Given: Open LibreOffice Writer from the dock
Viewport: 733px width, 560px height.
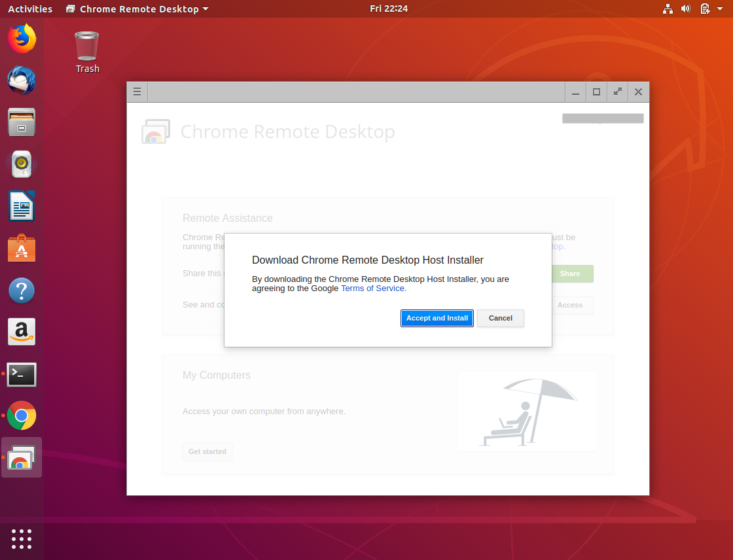Looking at the screenshot, I should point(21,206).
